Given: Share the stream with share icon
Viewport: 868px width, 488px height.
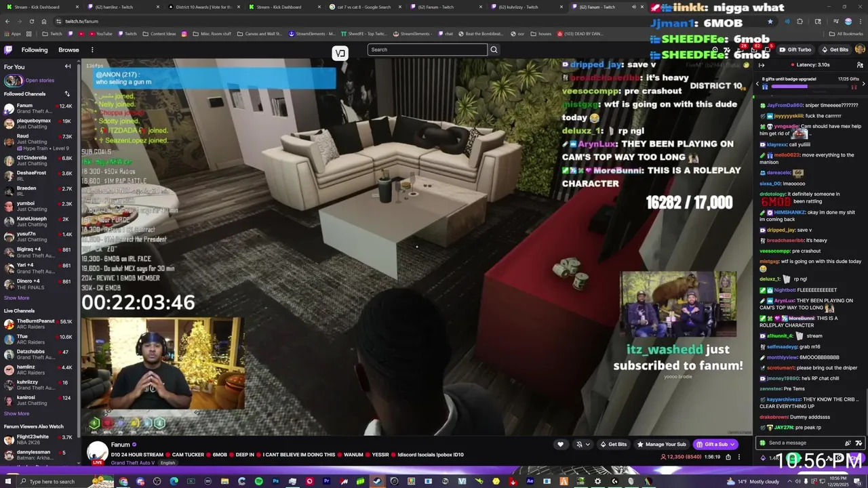Looking at the screenshot, I should (x=728, y=457).
